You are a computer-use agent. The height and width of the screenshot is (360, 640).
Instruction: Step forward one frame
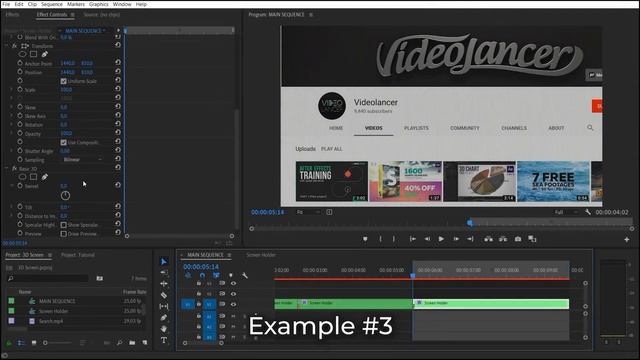456,239
